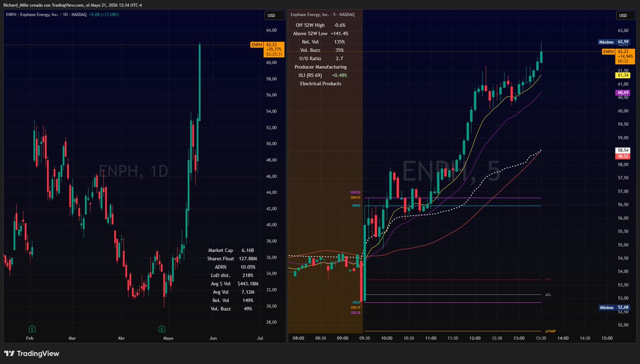Click the Electrical Products industry label

(x=321, y=84)
